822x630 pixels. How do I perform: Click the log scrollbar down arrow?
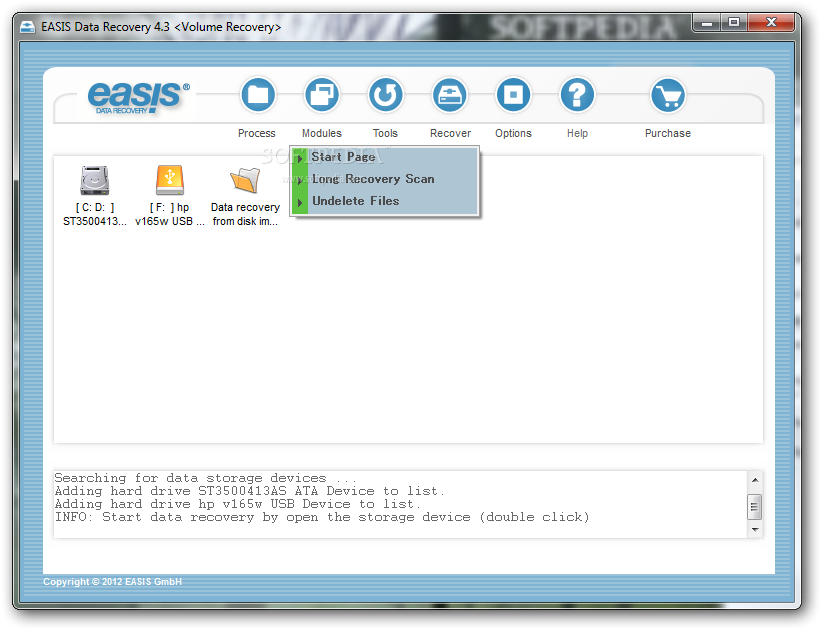[755, 529]
